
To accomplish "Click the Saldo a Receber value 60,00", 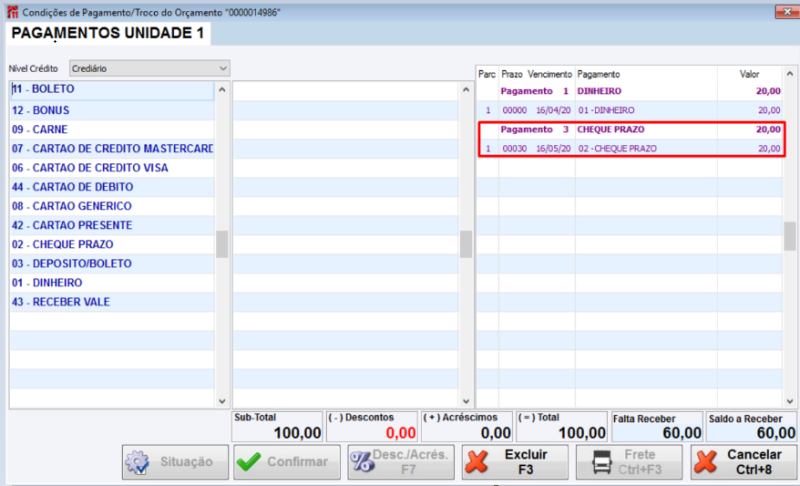I will pyautogui.click(x=776, y=433).
